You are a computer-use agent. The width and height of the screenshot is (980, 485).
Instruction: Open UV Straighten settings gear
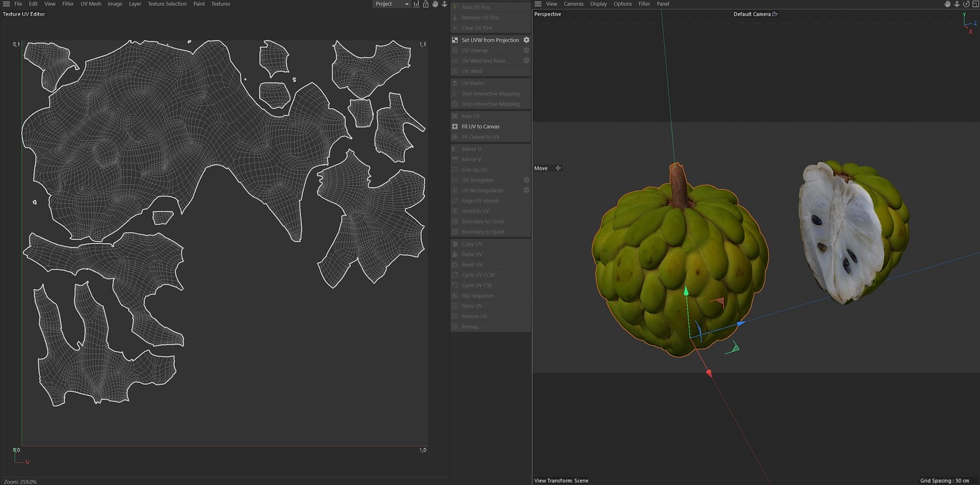click(526, 180)
